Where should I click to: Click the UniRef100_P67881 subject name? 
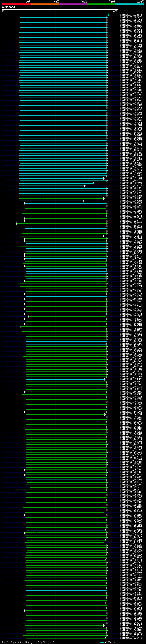[131, 462]
